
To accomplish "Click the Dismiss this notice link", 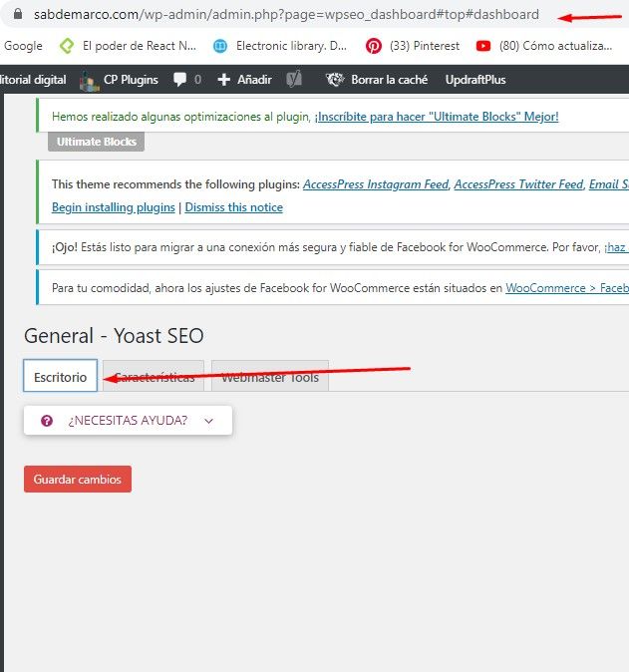I will (x=234, y=207).
